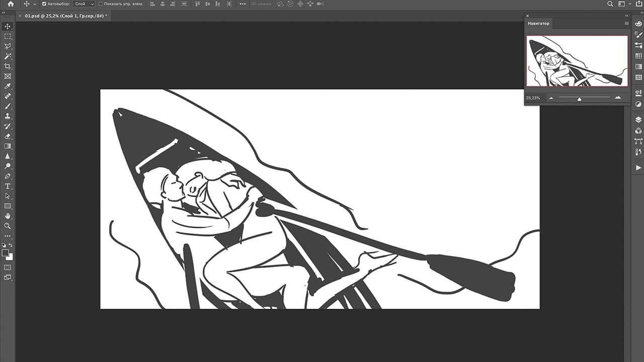The image size is (644, 362).
Task: Click the 25,23% zoom field
Action: point(533,98)
